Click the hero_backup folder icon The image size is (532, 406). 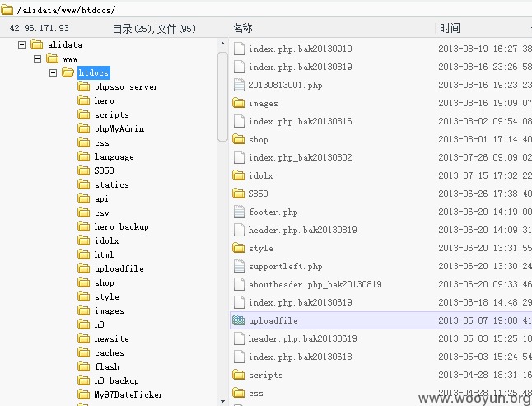click(83, 226)
